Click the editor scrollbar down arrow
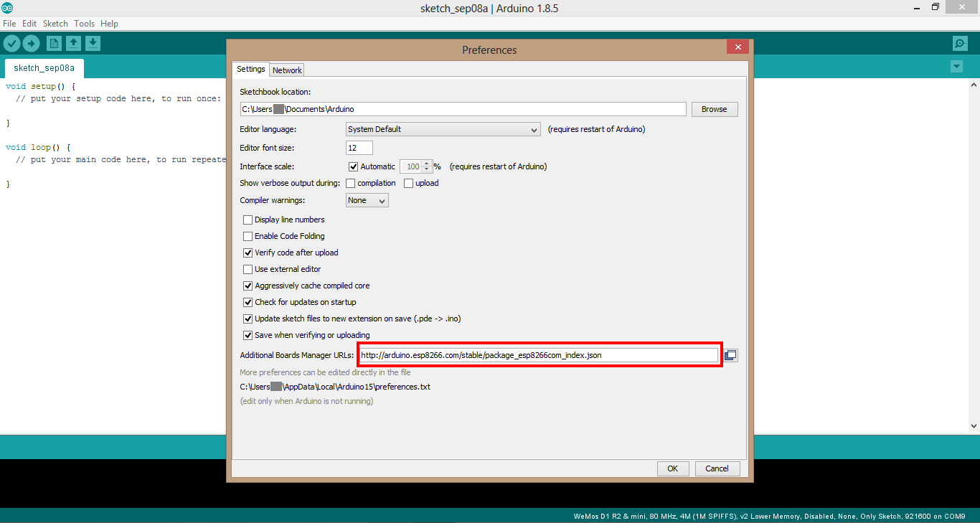This screenshot has width=980, height=523. click(974, 426)
